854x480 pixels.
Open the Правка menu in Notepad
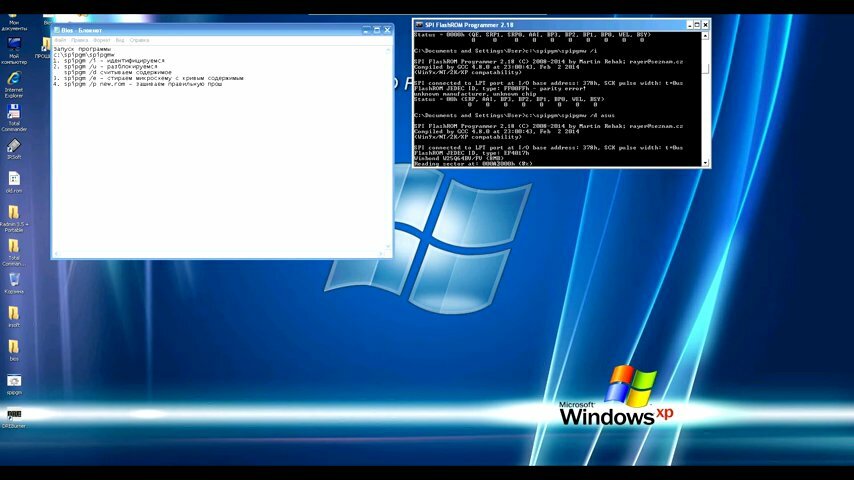pyautogui.click(x=80, y=40)
